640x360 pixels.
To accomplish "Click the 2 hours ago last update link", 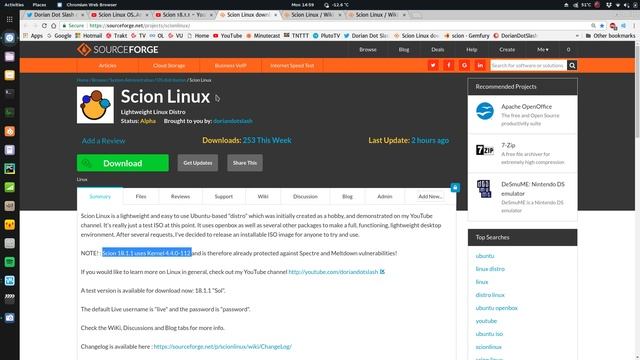I will [x=430, y=140].
